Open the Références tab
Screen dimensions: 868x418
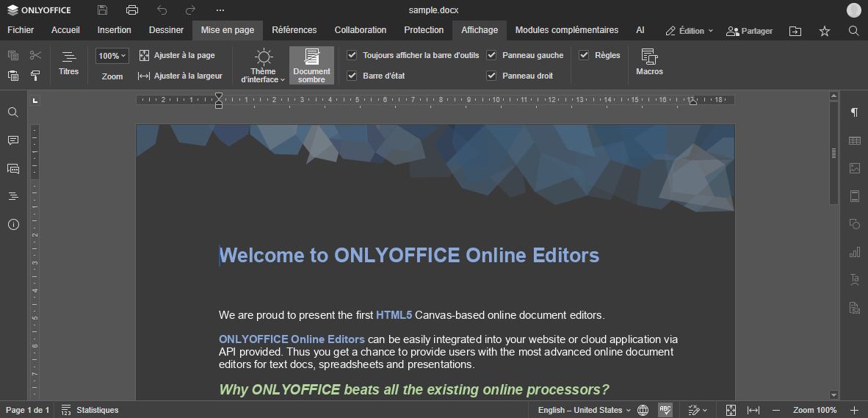click(x=294, y=30)
